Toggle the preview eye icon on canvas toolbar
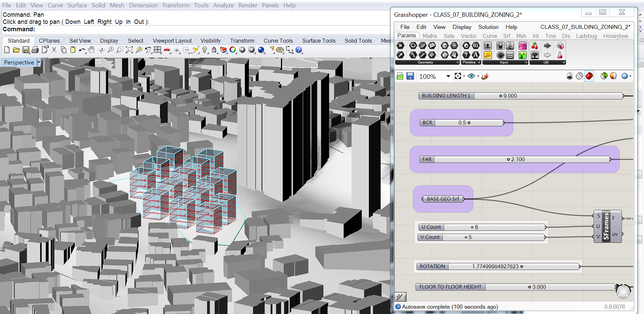 (471, 76)
